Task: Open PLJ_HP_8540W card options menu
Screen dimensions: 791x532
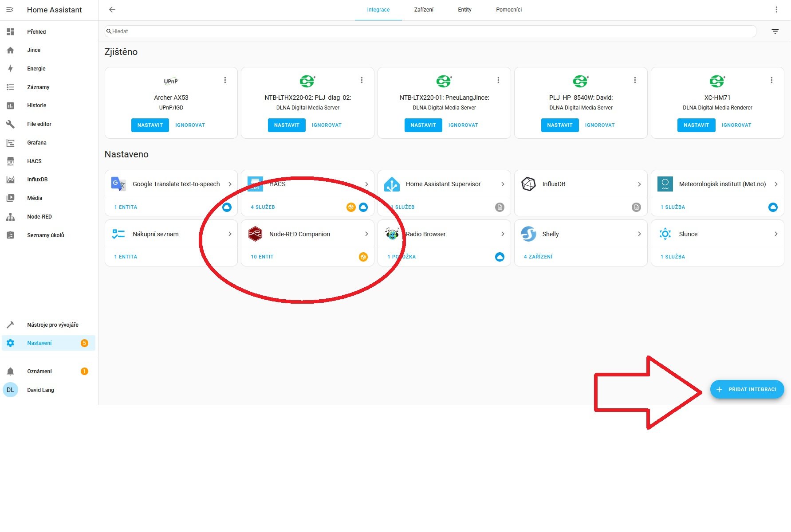Action: pos(635,80)
